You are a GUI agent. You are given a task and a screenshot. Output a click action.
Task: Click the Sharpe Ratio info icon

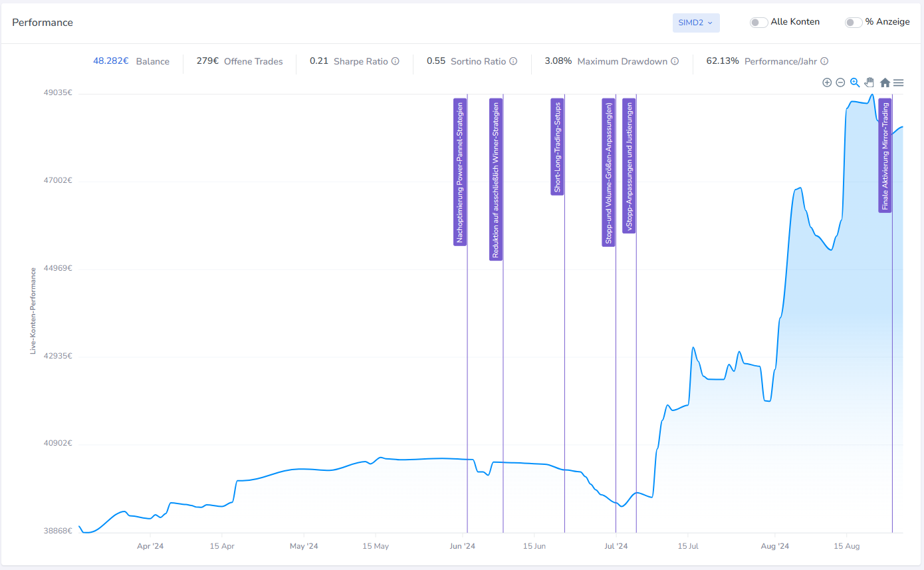396,61
